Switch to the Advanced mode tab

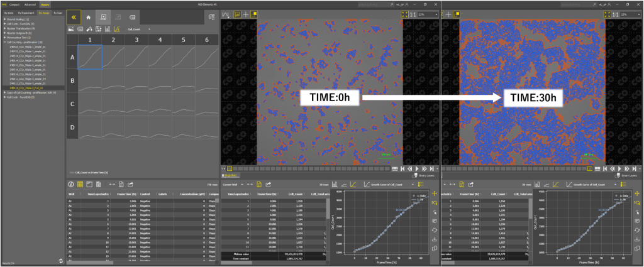coord(30,4)
